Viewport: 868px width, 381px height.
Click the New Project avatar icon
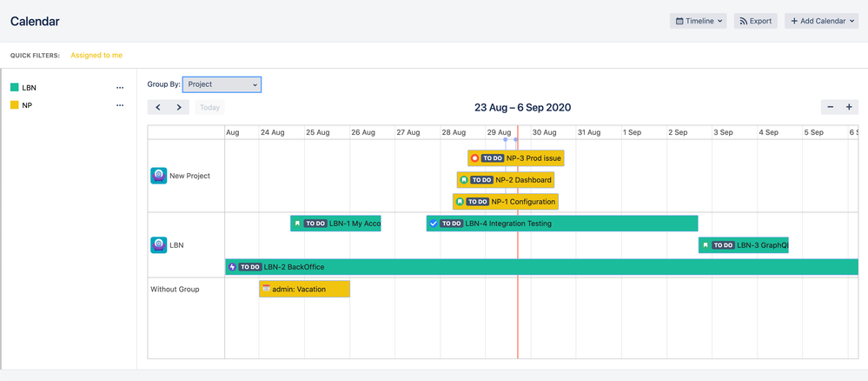159,176
